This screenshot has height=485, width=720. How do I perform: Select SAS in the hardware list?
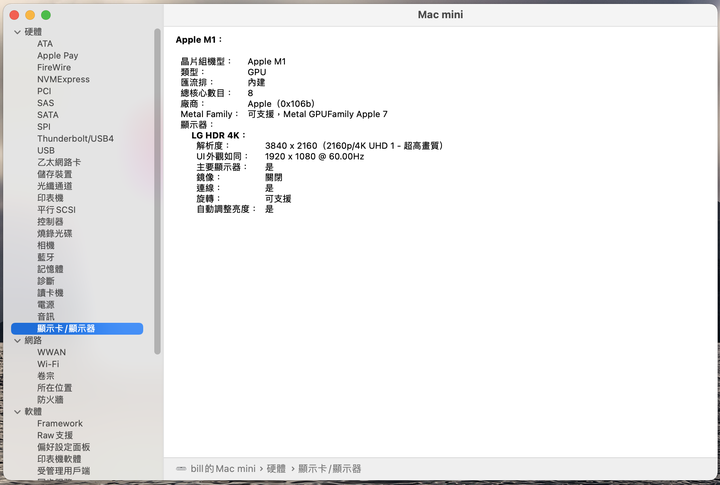pyautogui.click(x=45, y=103)
